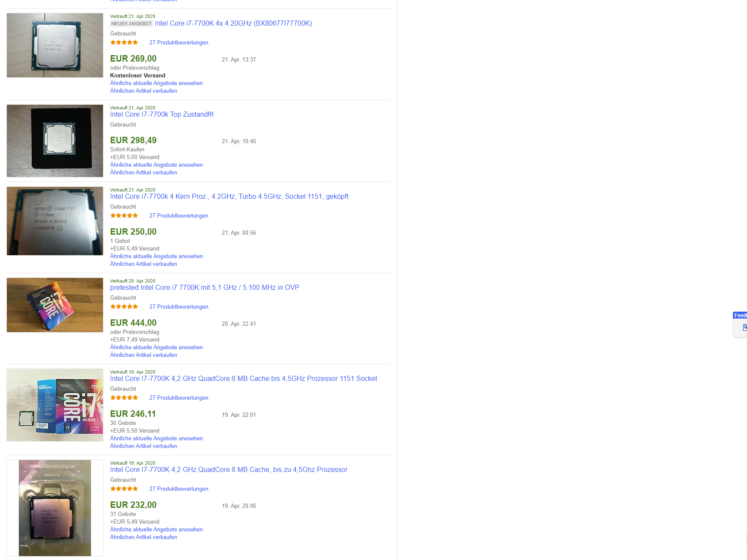Viewport: 747px width, 560px height.
Task: Click star rating on the pretested 5,1 GHz listing
Action: (x=124, y=306)
